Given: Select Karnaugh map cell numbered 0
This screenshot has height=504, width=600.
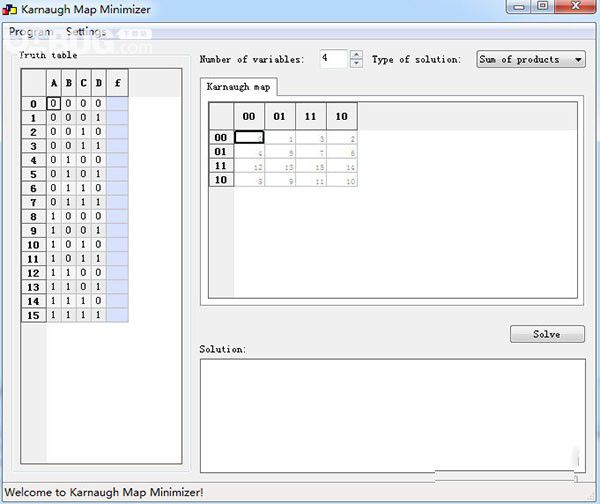Looking at the screenshot, I should [x=249, y=137].
